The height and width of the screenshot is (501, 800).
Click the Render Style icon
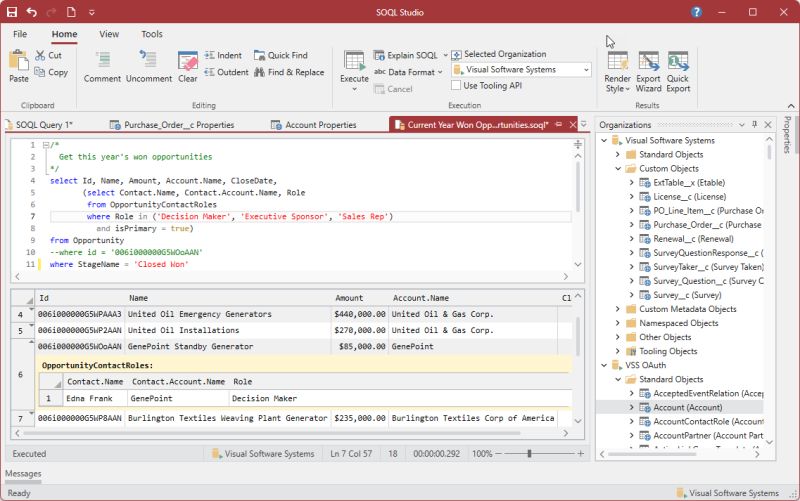(618, 61)
